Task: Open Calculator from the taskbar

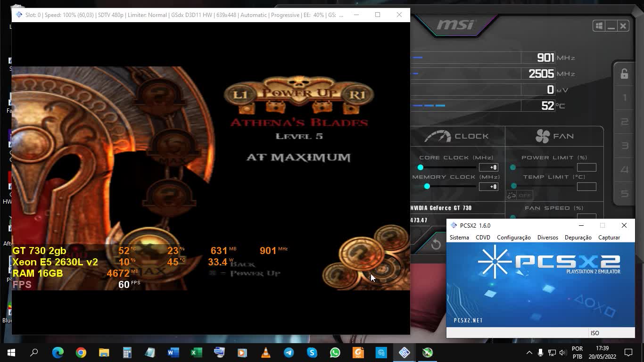Action: click(127, 353)
